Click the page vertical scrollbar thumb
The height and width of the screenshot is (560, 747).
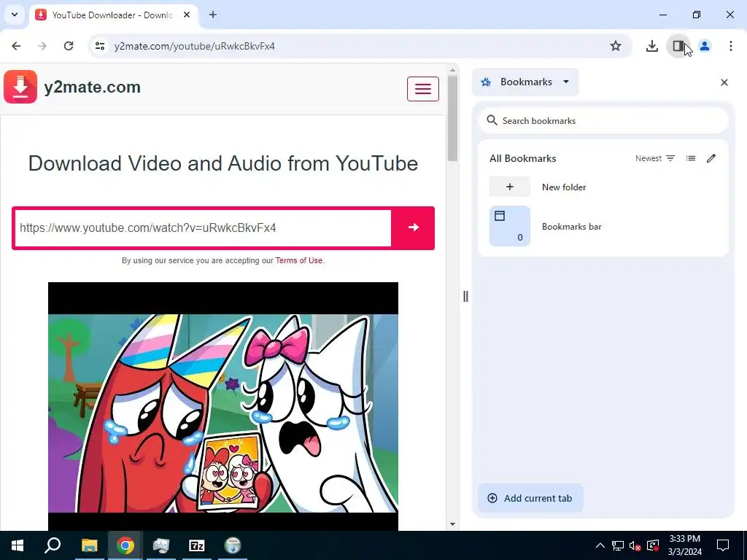[x=452, y=118]
